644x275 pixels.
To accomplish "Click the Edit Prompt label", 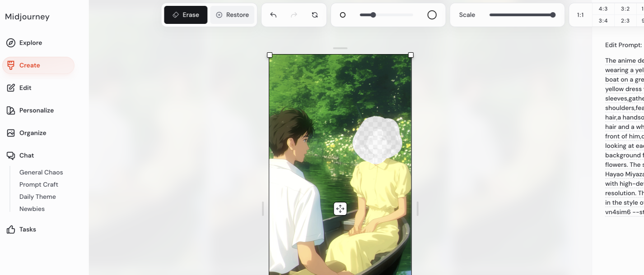I will point(623,45).
